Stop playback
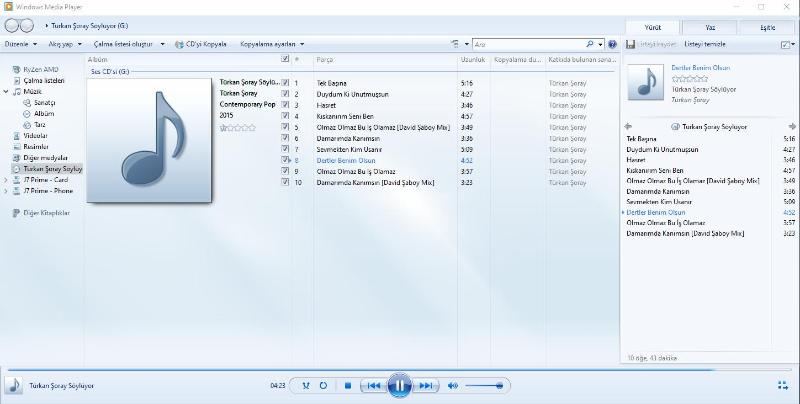The height and width of the screenshot is (404, 800). click(348, 386)
